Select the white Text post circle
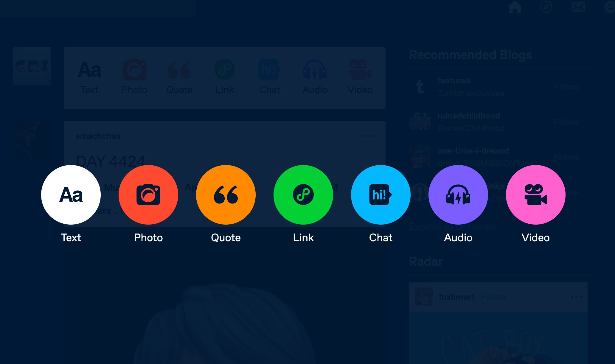Viewport: 615px width, 364px height. 71,195
